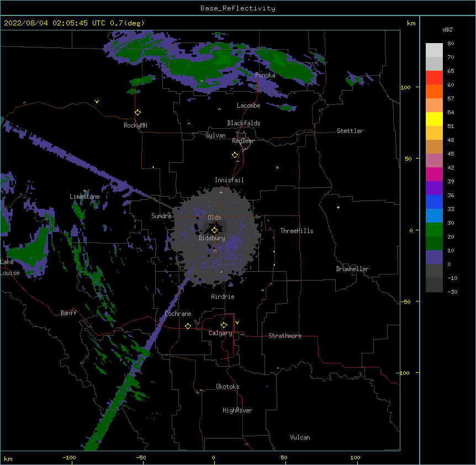Click the Calgary city label
The width and height of the screenshot is (476, 465).
[220, 333]
